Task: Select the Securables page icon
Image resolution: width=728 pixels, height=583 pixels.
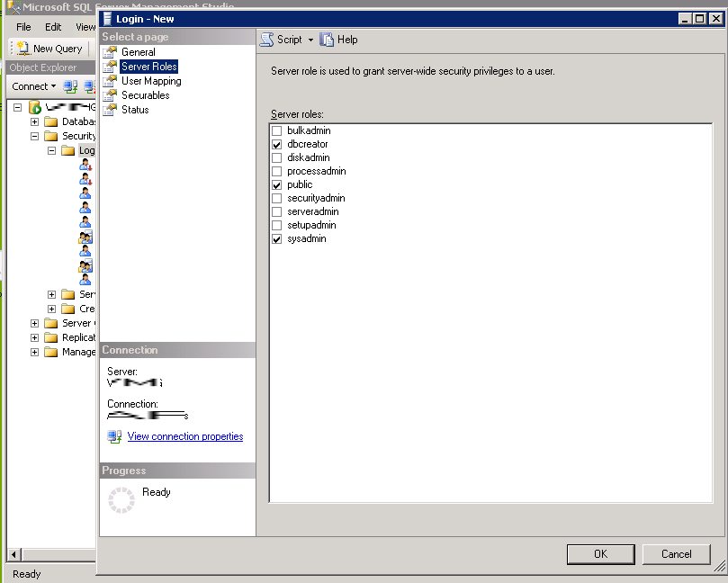Action: click(111, 95)
